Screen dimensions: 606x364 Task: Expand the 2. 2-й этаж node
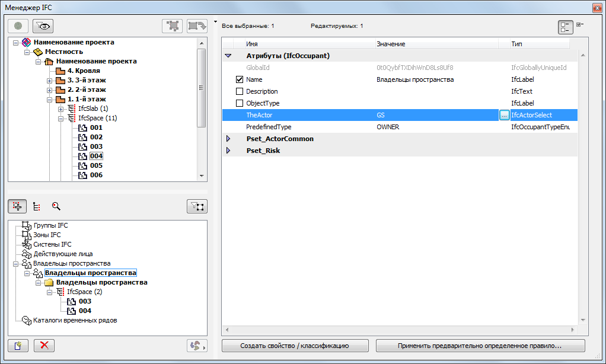[x=49, y=90]
